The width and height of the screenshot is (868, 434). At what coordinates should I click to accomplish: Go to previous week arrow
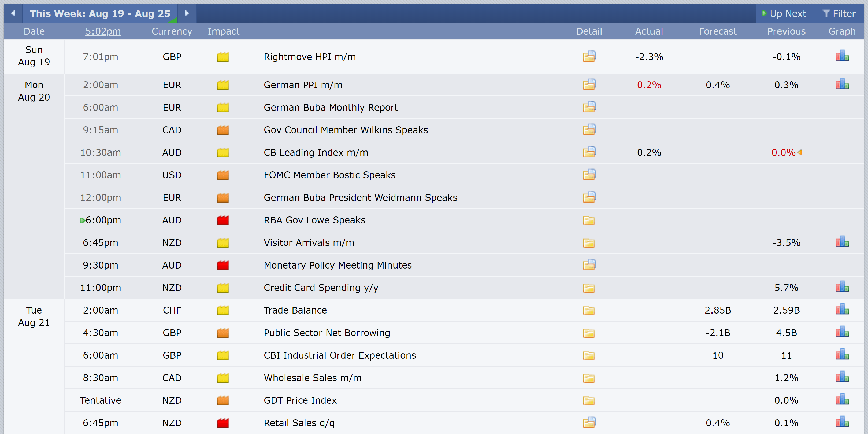(x=13, y=13)
